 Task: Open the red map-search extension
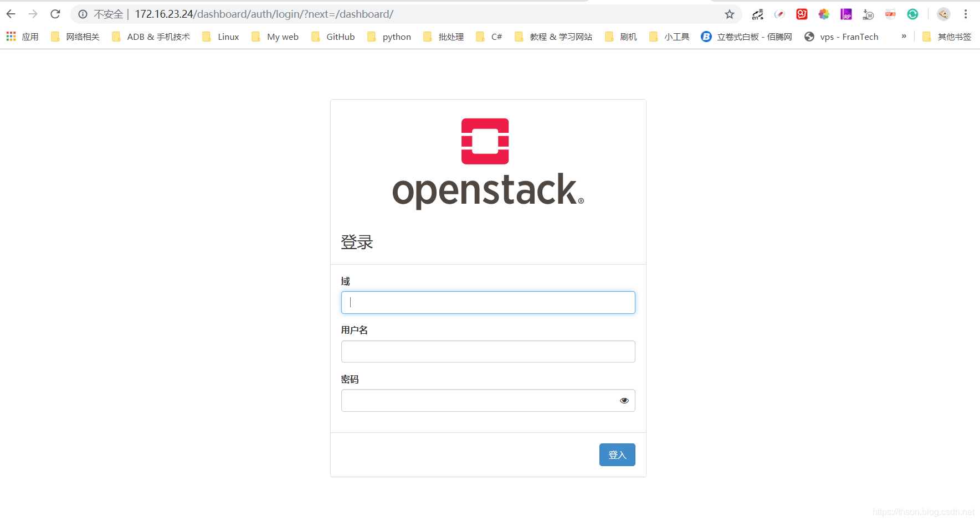click(802, 14)
